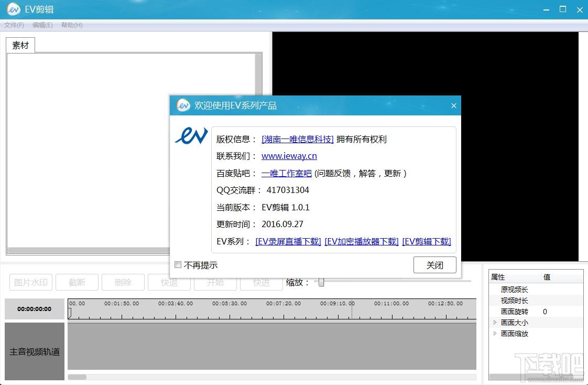Click the 00:00:00:00 timecode display

pos(35,309)
